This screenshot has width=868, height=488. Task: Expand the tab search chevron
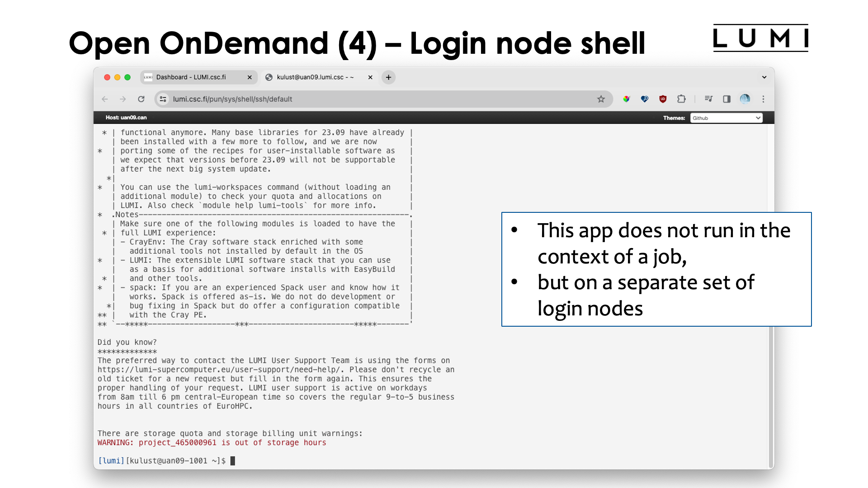pos(764,77)
